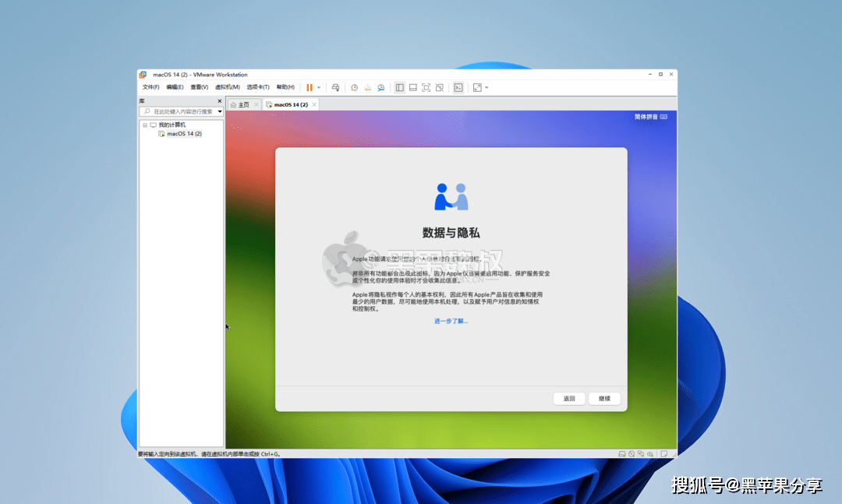Open the 文件(F) menu
Image resolution: width=842 pixels, height=504 pixels.
click(x=151, y=87)
